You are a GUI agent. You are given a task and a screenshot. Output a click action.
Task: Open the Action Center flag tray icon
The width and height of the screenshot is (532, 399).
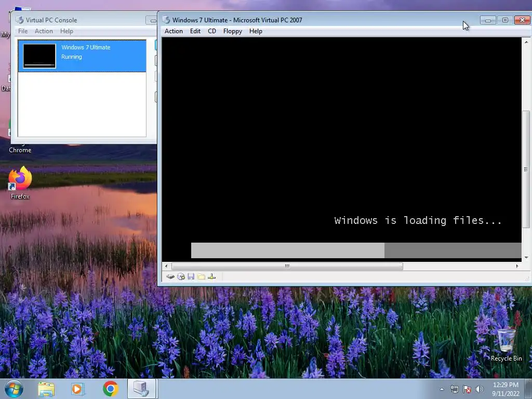[x=467, y=389]
